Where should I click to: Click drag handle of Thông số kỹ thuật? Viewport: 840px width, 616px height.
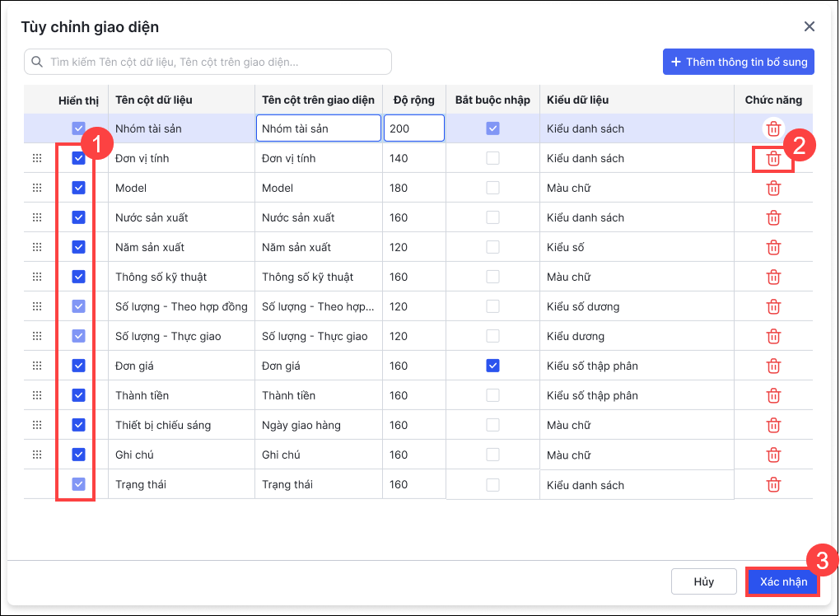pos(36,277)
